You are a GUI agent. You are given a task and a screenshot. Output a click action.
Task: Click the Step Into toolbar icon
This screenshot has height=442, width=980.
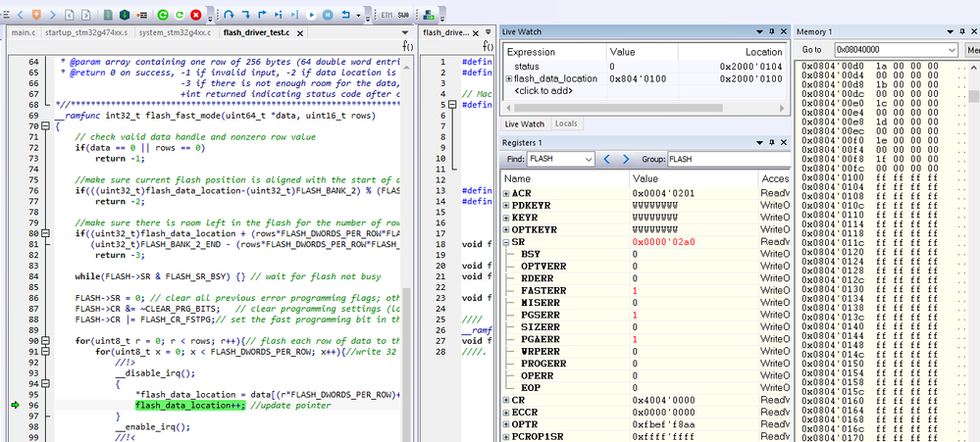click(244, 15)
